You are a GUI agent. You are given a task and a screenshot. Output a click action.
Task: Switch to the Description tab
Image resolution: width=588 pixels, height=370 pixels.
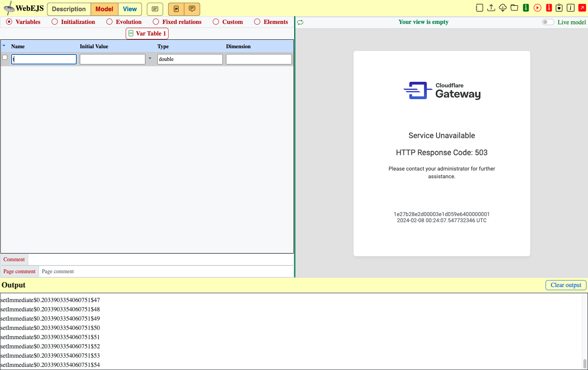pos(69,9)
